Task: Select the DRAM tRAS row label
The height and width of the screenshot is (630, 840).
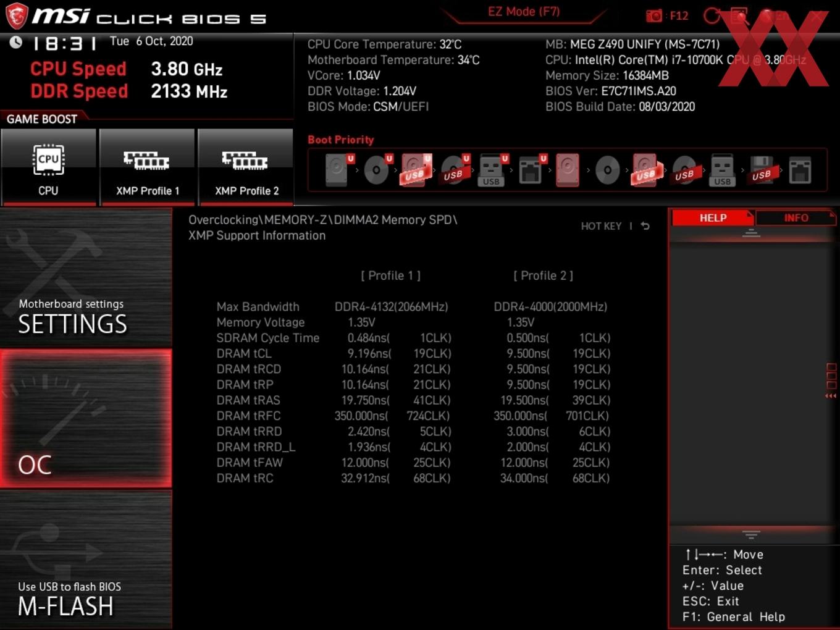Action: click(248, 400)
